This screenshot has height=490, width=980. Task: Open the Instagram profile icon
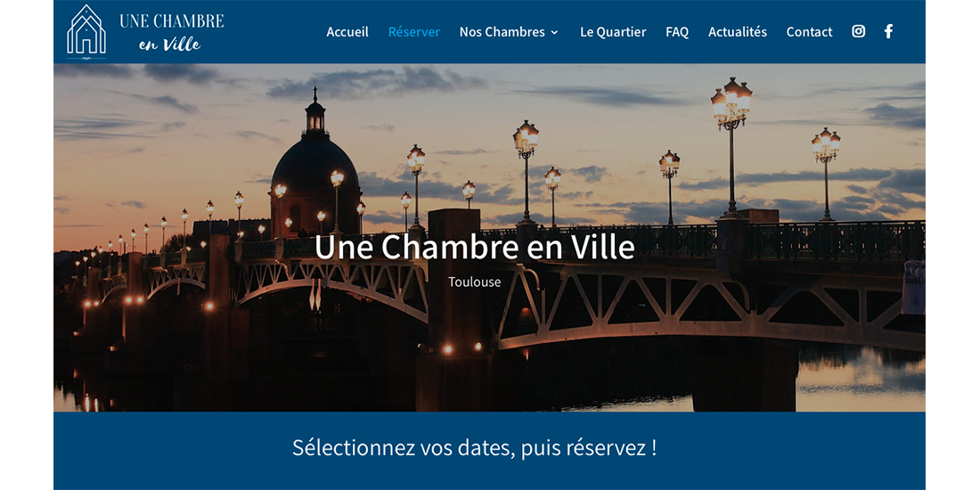(859, 31)
